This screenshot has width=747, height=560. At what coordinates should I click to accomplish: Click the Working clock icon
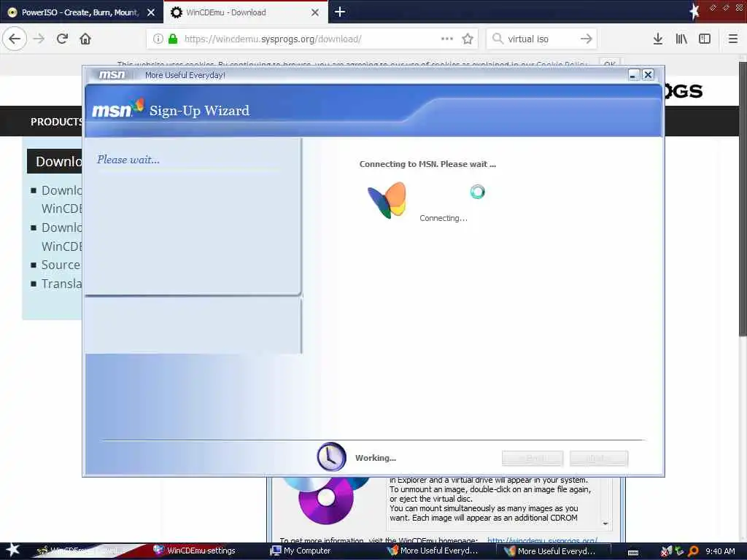point(331,456)
